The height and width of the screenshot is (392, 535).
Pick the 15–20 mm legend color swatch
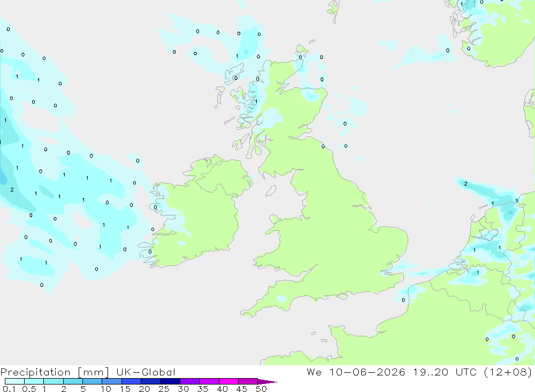coord(132,381)
